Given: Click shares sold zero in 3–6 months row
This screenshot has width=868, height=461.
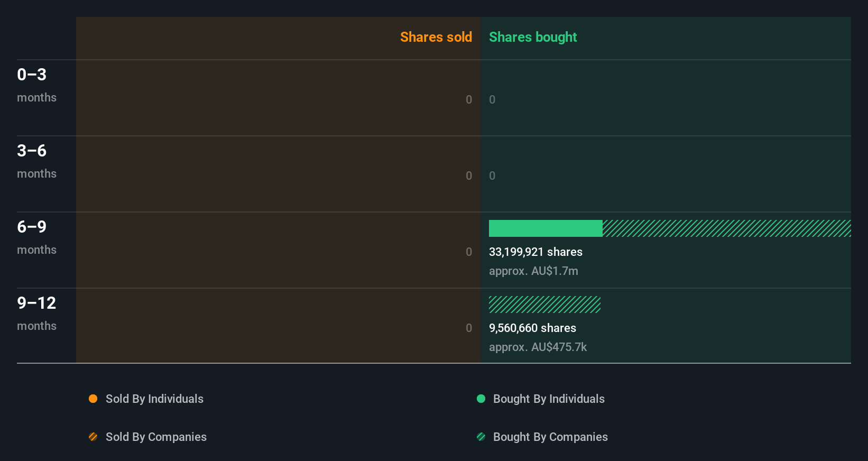Looking at the screenshot, I should pyautogui.click(x=469, y=176).
